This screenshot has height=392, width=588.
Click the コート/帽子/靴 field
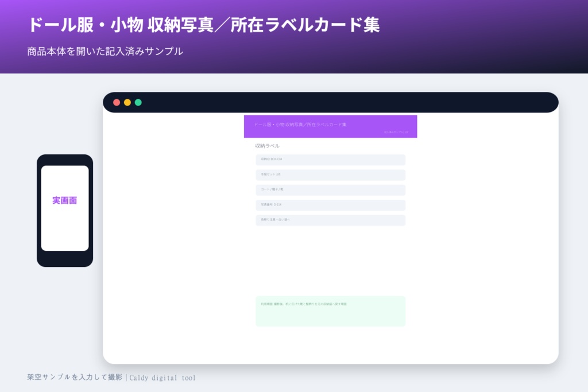(x=330, y=190)
